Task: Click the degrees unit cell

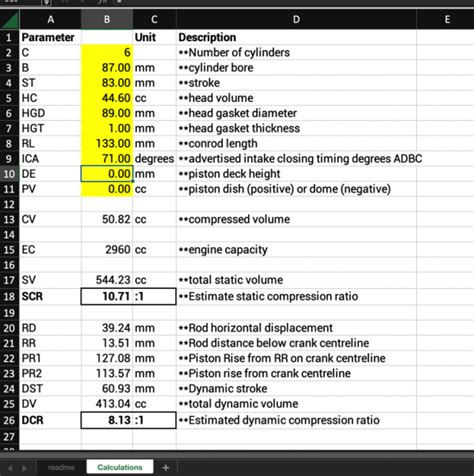Action: (x=154, y=159)
